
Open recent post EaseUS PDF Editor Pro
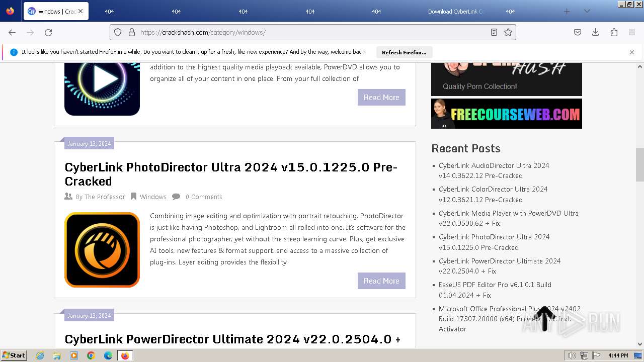tap(495, 290)
